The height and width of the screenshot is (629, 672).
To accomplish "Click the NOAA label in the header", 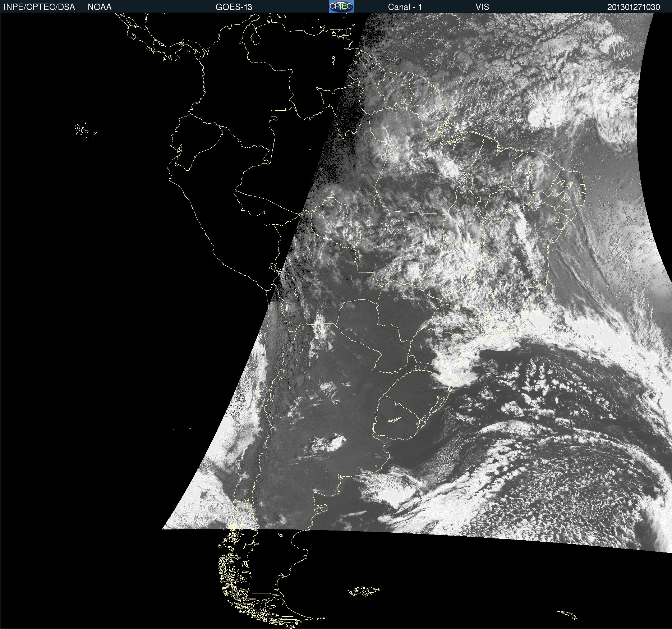I will [100, 7].
